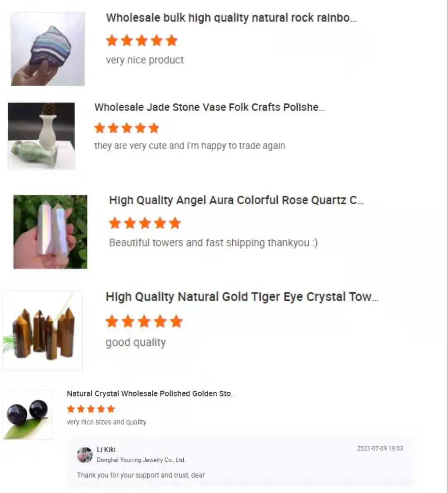
Task: Open 'High Quality Natural Gold Tiger Eye Crystal' link
Action: (242, 297)
